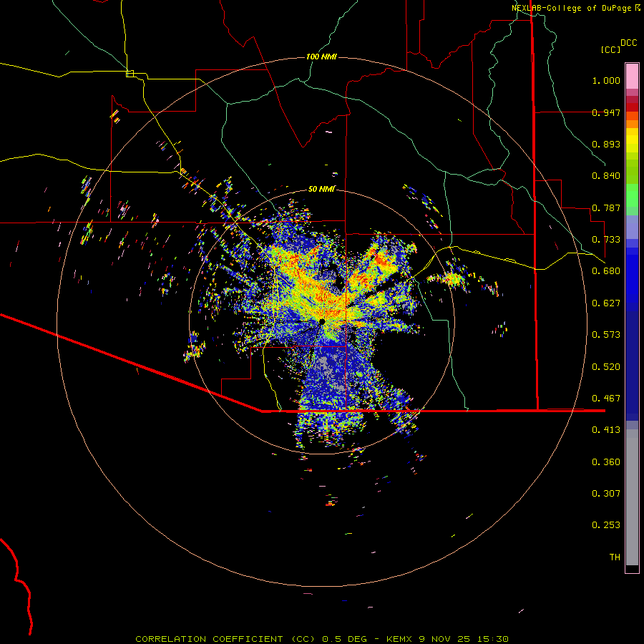Select the 0.733 colorbar value label
This screenshot has width=644, height=644.
click(x=606, y=240)
